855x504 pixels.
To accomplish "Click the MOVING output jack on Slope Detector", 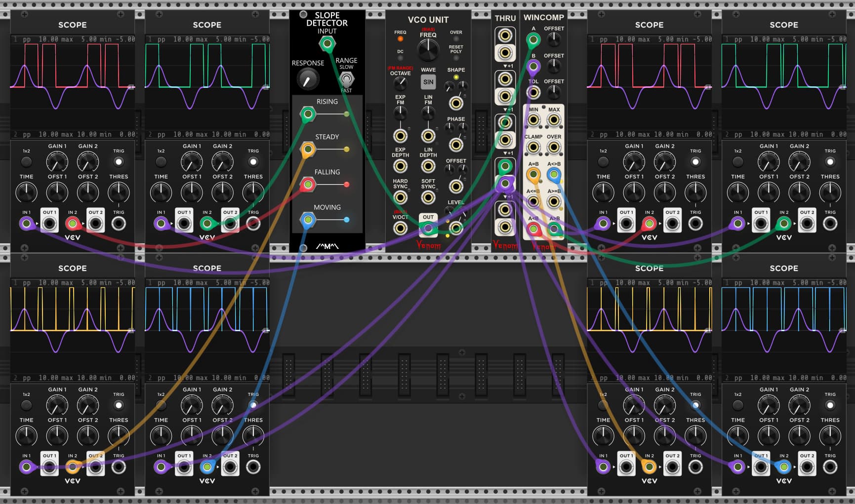I will tap(308, 220).
